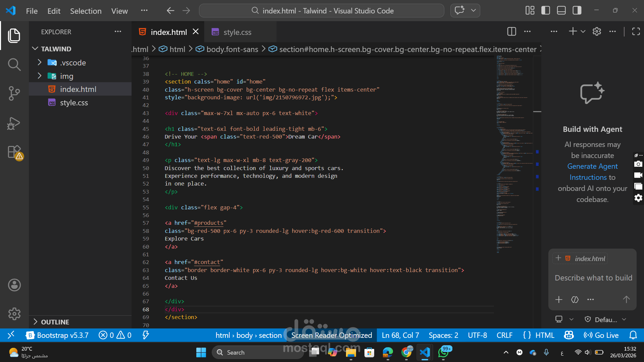The height and width of the screenshot is (362, 644).
Task: Toggle the primary side bar
Action: tap(546, 10)
